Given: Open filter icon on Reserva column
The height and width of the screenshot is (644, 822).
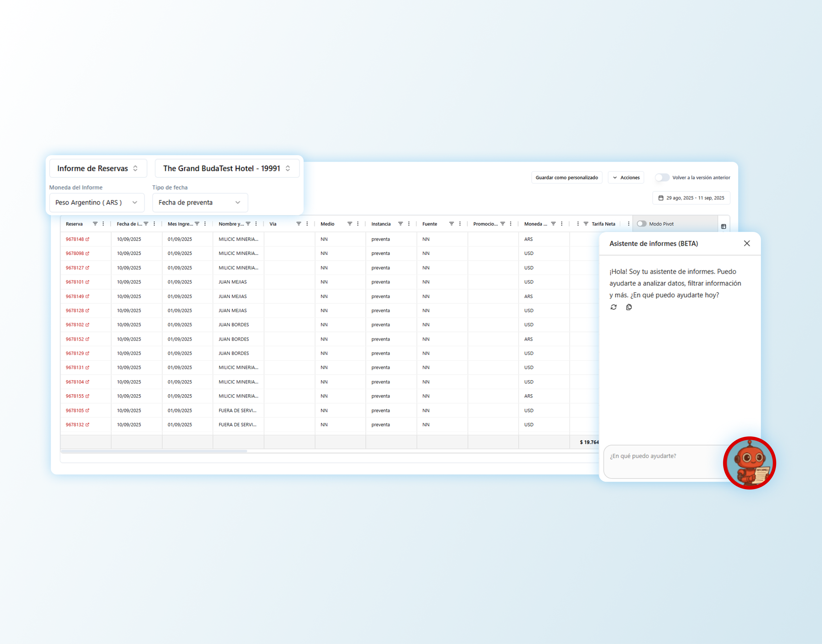Looking at the screenshot, I should pyautogui.click(x=95, y=224).
